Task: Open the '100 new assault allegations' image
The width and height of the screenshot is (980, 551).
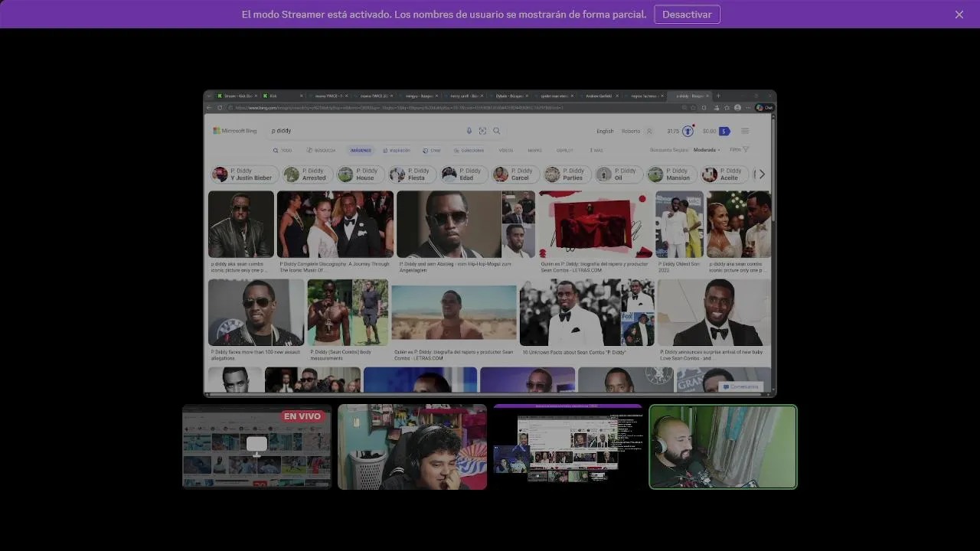Action: click(256, 312)
